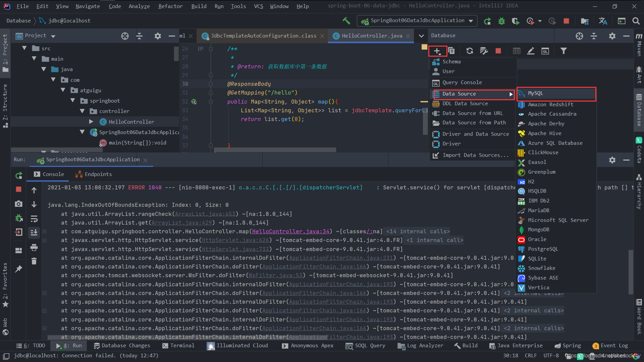The image size is (644, 362).
Task: Click the Filter funnel icon in the Database panel
Action: (x=563, y=51)
